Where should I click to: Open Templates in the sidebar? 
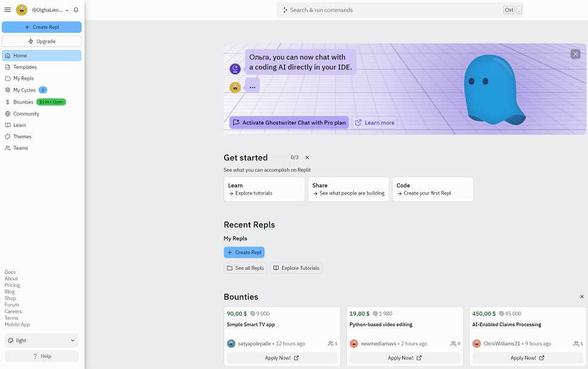tap(25, 67)
